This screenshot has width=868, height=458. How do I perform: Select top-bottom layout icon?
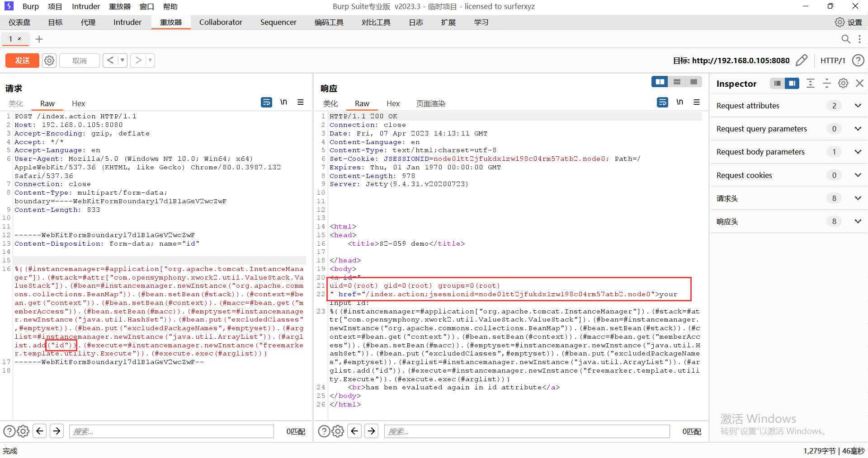[677, 82]
